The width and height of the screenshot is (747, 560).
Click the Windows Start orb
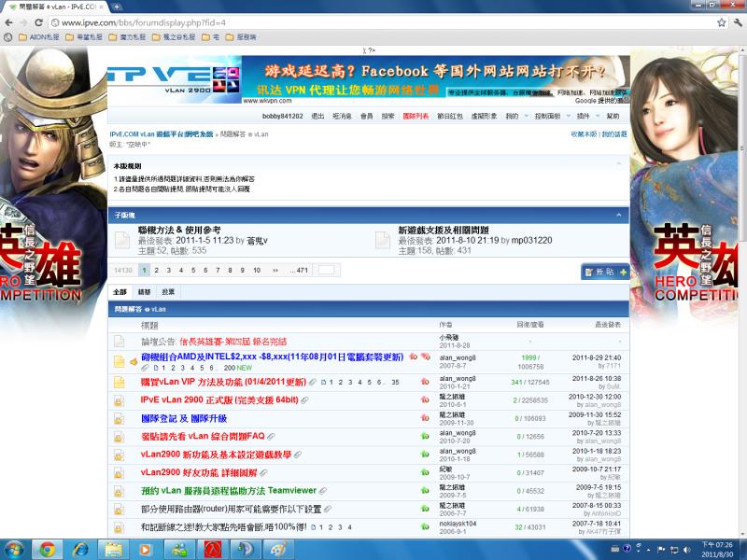(x=16, y=548)
